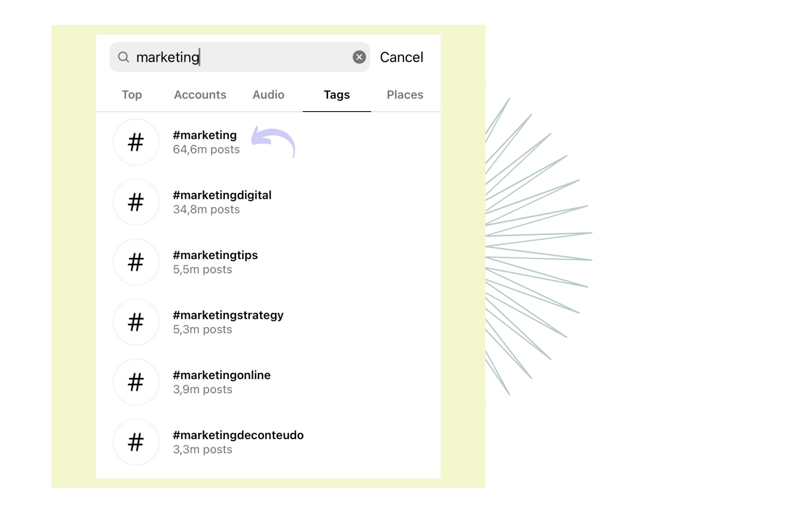Click the hash icon beside #marketingstrategy

point(136,322)
